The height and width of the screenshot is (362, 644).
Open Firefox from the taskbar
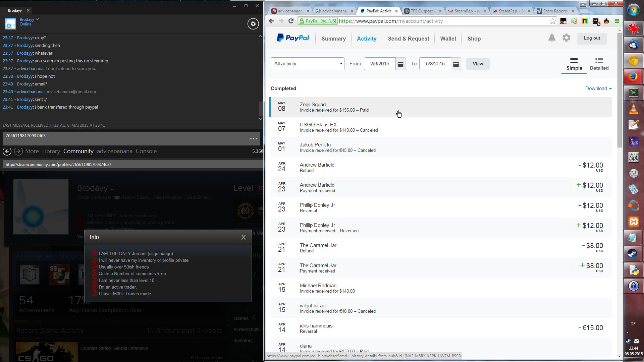pyautogui.click(x=633, y=77)
